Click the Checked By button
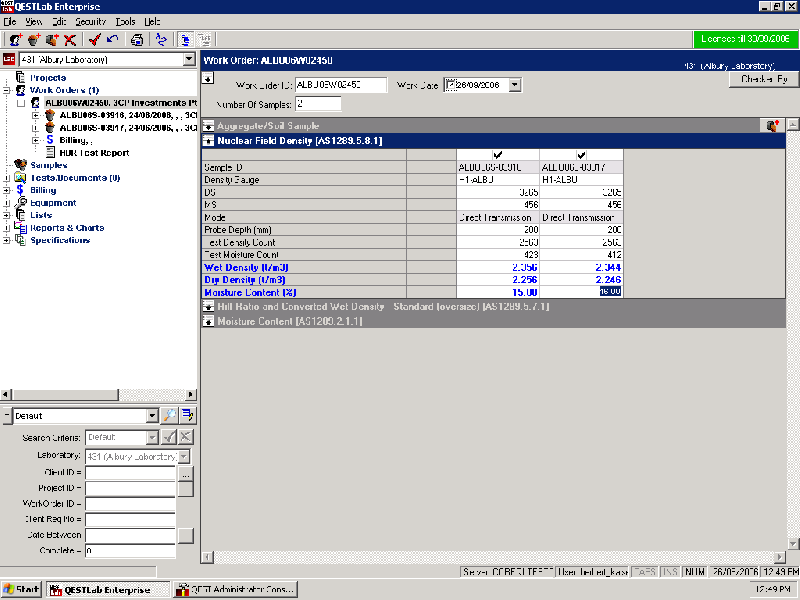Viewport: 800px width, 600px height. tap(763, 79)
